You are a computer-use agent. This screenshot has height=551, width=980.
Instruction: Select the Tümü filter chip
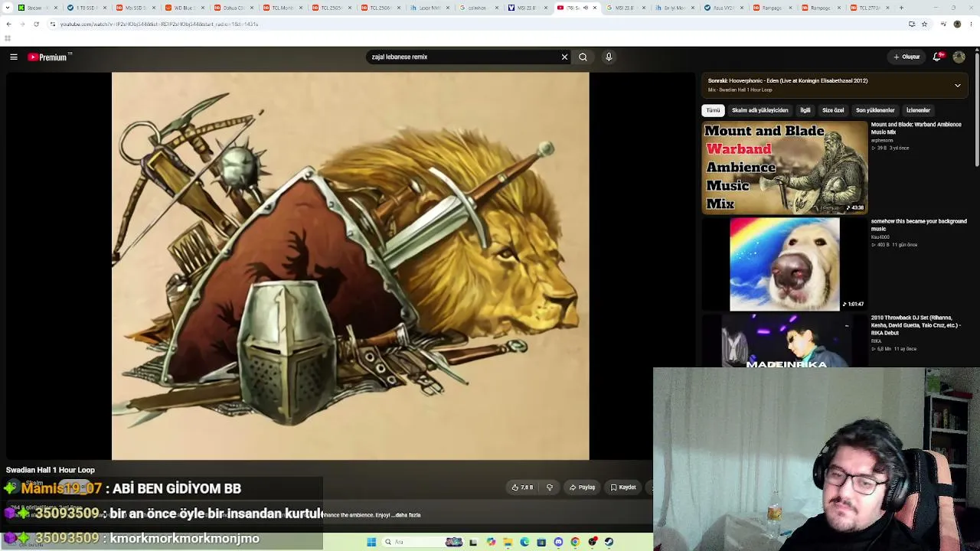713,110
